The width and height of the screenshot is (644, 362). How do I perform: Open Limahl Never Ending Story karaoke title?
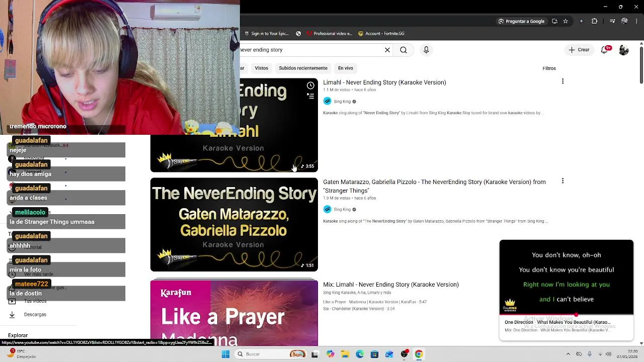pos(384,82)
